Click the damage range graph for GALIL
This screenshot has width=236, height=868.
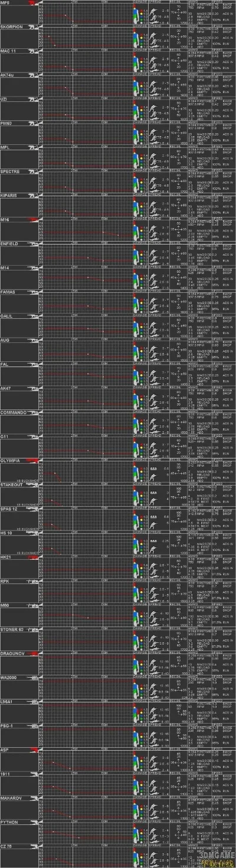tap(85, 329)
